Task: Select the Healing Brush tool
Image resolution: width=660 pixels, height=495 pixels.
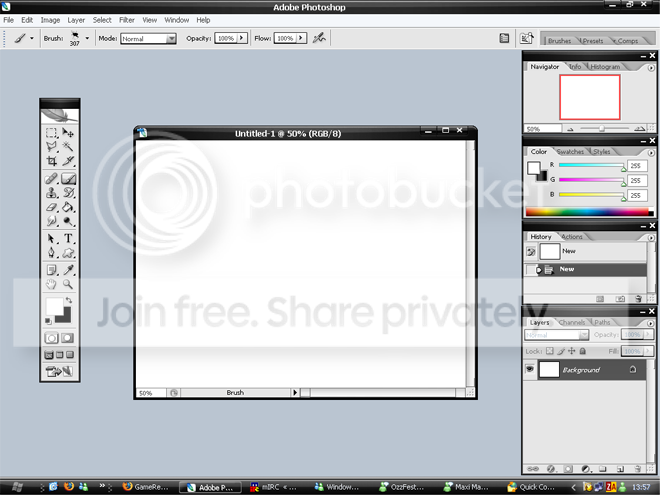Action: [51, 179]
